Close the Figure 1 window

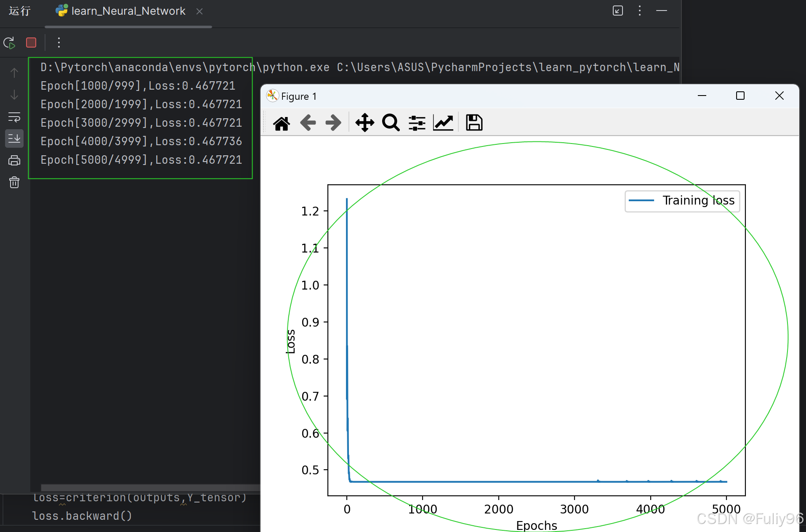[779, 96]
